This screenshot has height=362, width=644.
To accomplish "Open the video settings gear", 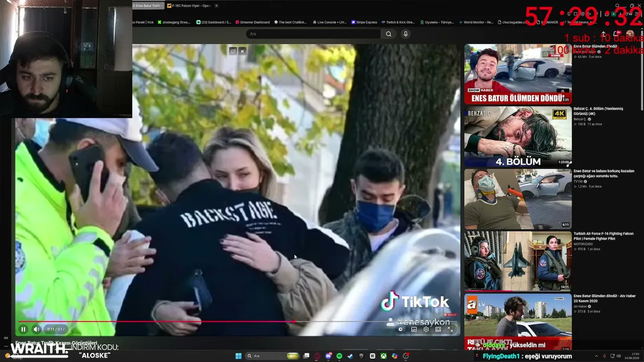I will coord(426,329).
